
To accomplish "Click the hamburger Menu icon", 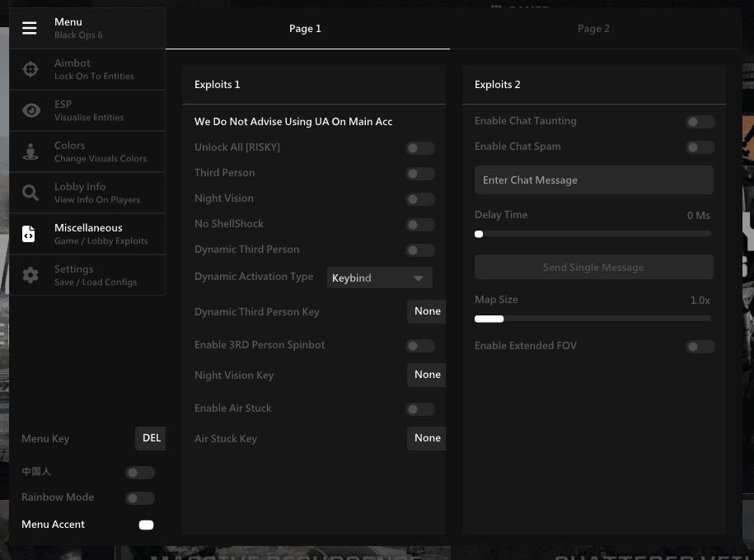I will click(30, 28).
